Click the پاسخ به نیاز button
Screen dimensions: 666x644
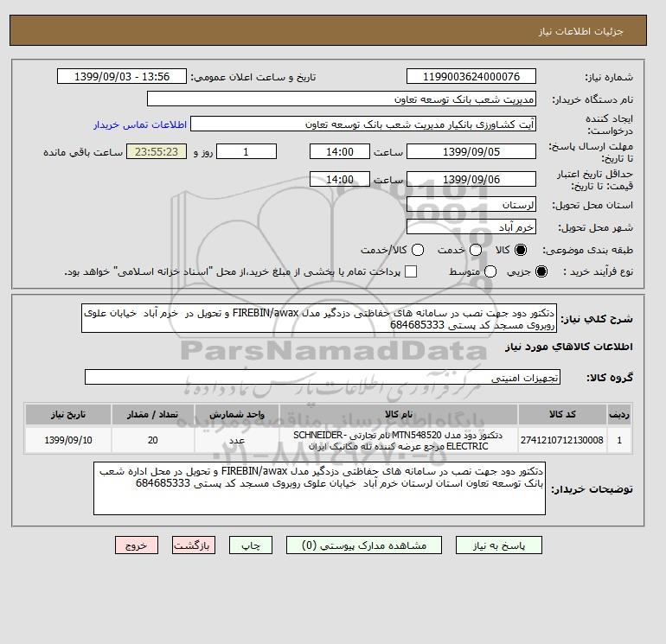499,545
